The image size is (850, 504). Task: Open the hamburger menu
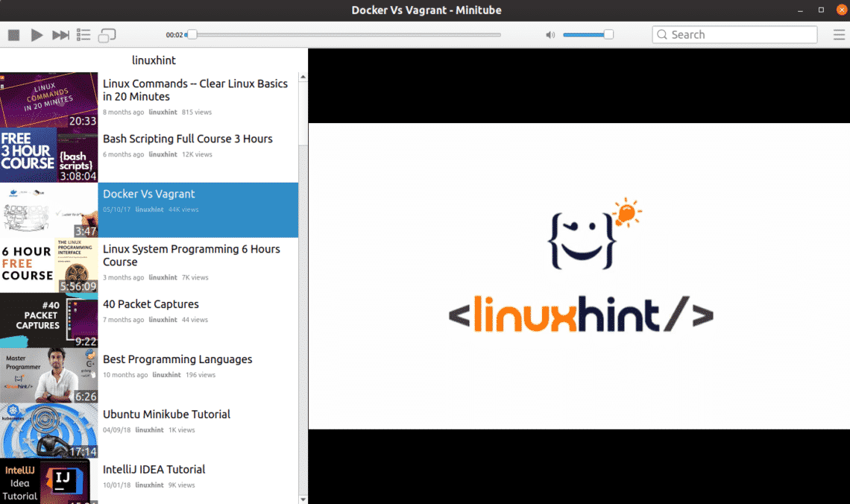[x=839, y=35]
